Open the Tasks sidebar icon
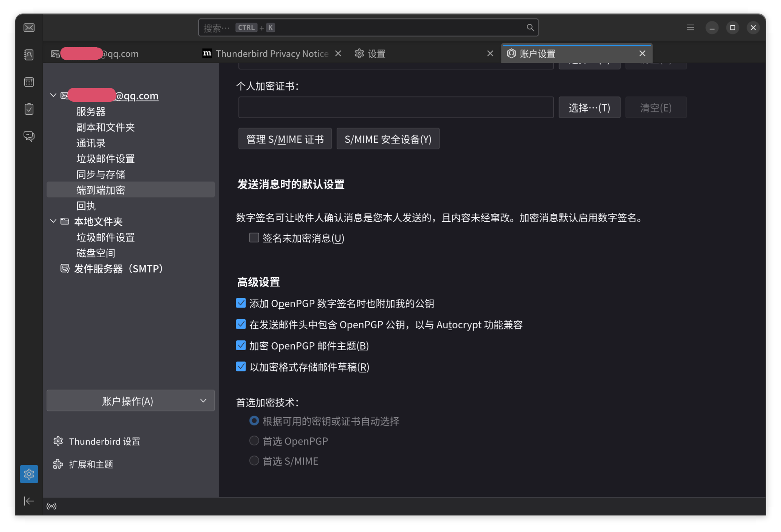Screen dimensions: 781x532 29,109
